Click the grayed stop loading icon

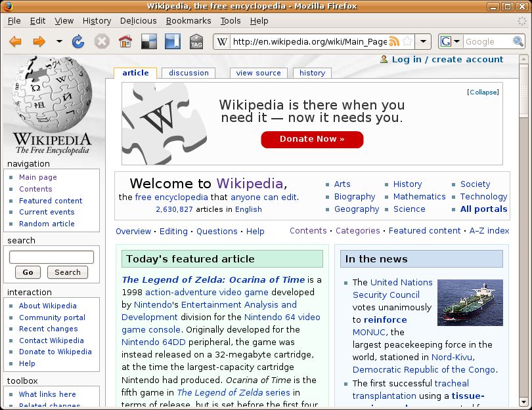(100, 41)
